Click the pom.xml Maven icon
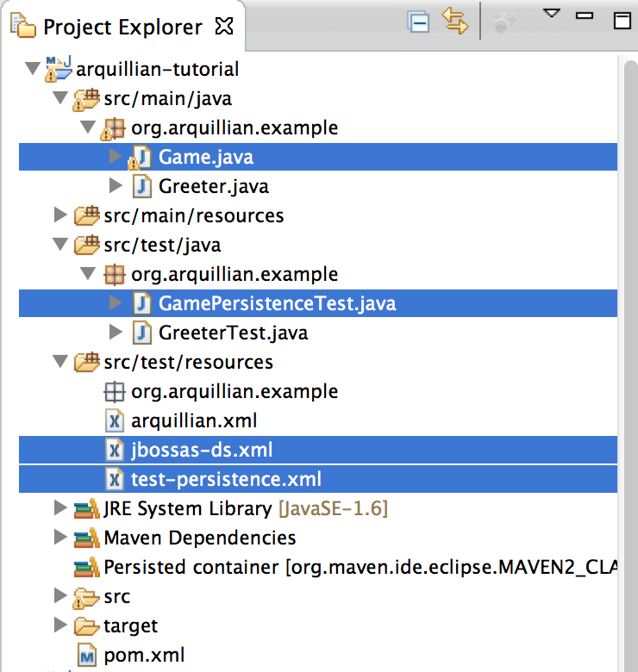The image size is (638, 672). click(87, 656)
